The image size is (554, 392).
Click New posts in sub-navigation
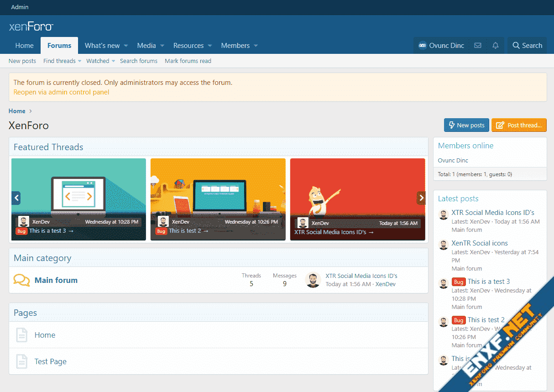pyautogui.click(x=22, y=61)
